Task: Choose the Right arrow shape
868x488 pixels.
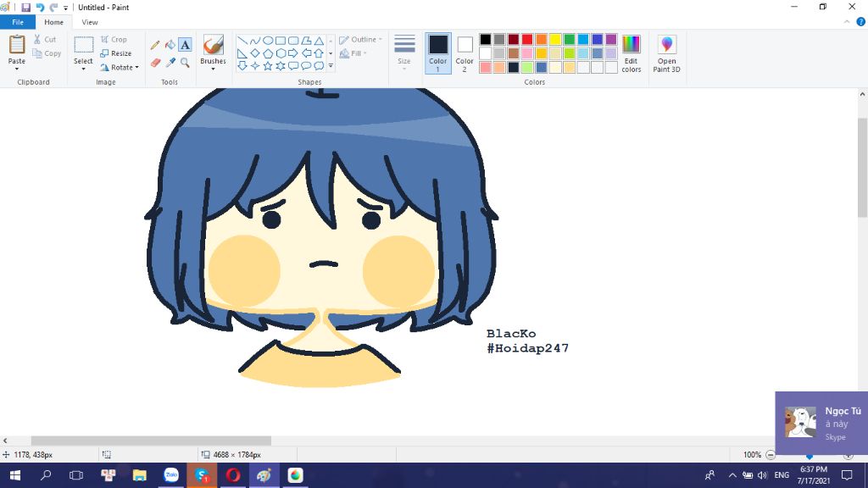Action: [292, 53]
